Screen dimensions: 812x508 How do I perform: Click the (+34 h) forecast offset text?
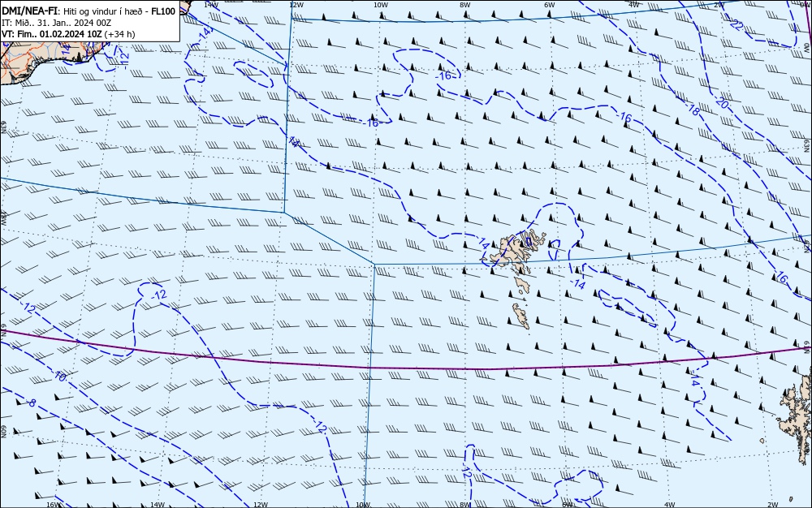pos(119,34)
